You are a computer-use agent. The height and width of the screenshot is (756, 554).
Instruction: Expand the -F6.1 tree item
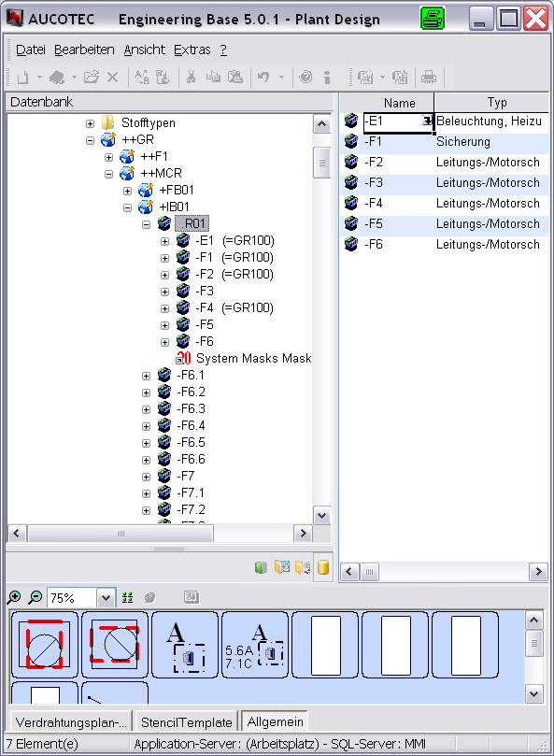[x=146, y=376]
